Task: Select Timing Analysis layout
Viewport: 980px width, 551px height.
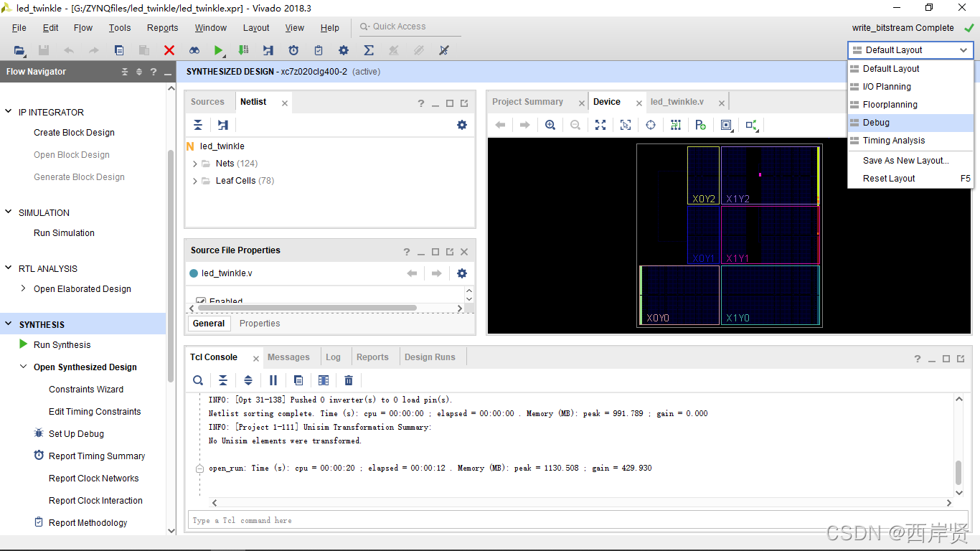Action: click(910, 141)
